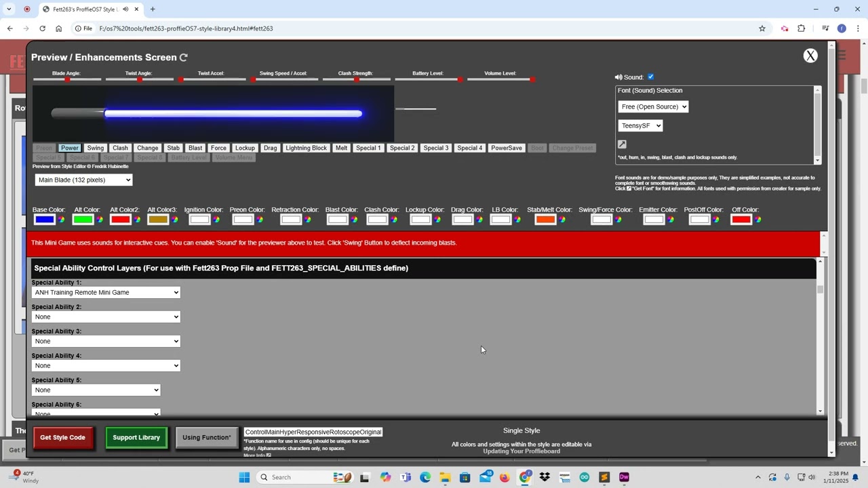Click the Special 1 button

pos(368,148)
